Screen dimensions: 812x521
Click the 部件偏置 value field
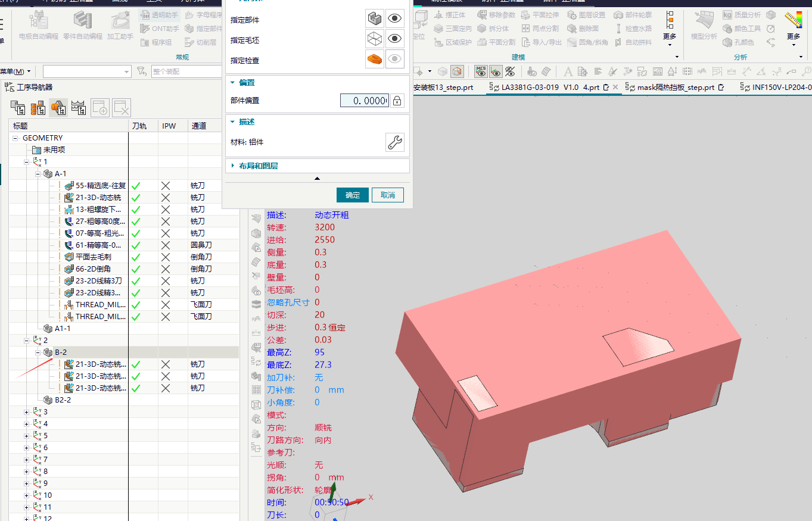[365, 101]
